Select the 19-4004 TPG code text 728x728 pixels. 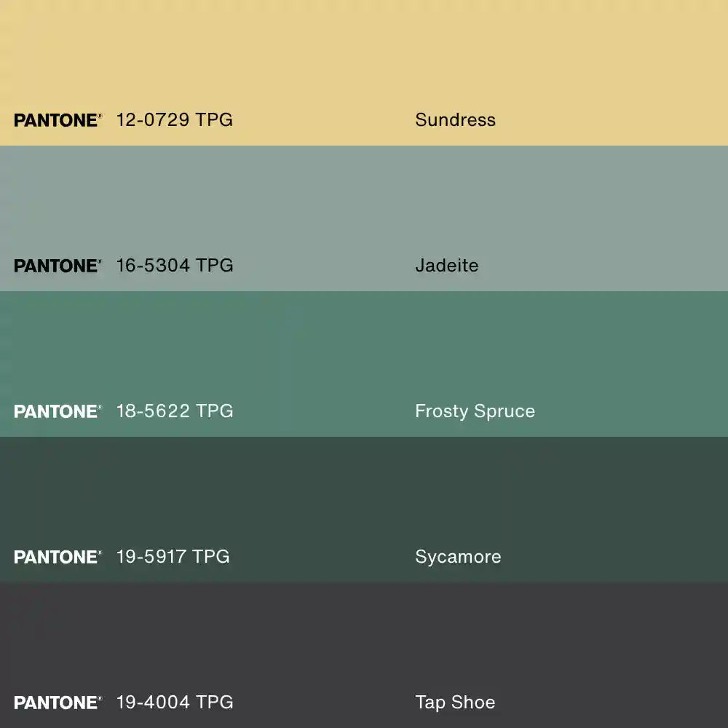[x=175, y=703]
